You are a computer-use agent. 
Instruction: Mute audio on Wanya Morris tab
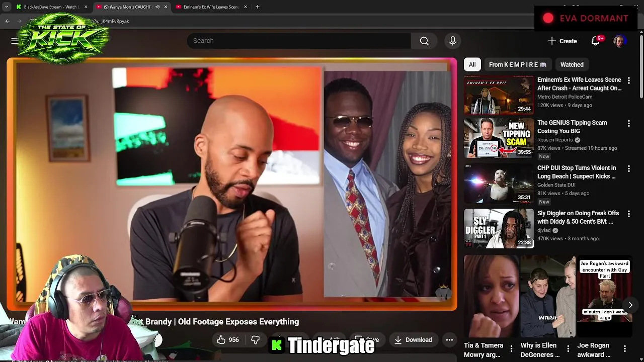coord(157,7)
